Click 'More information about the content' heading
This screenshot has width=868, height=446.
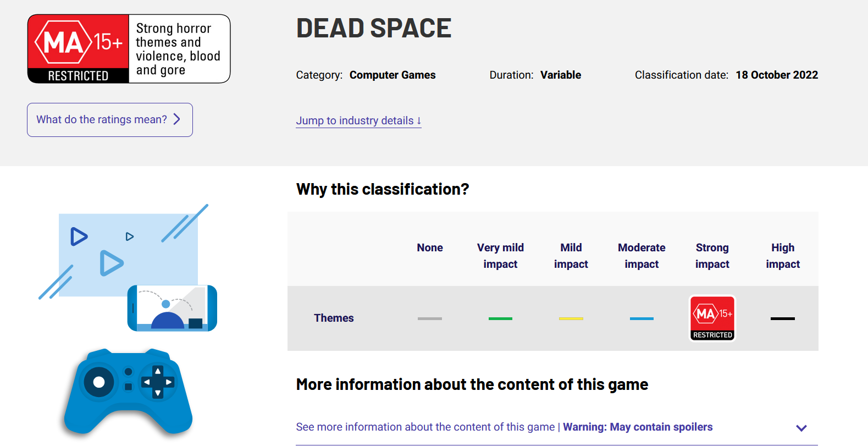472,384
